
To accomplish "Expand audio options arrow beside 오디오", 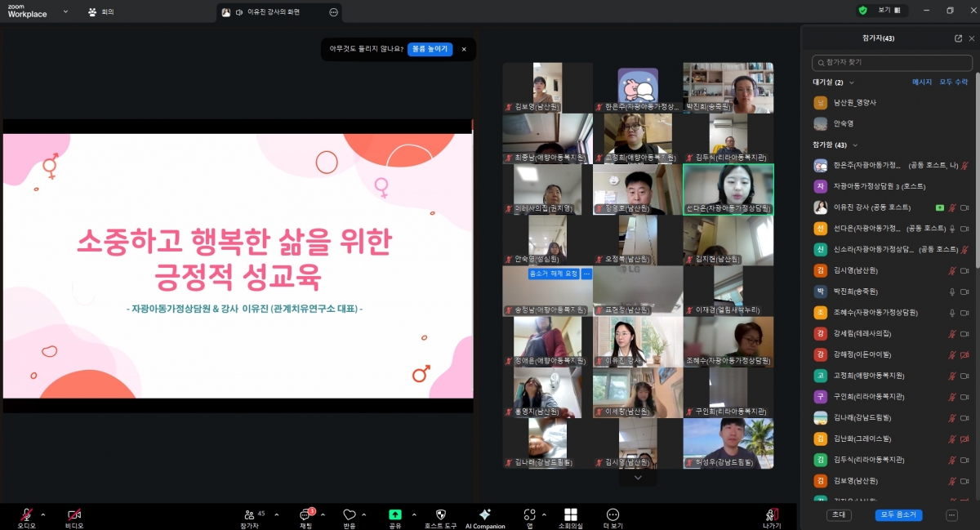I will click(43, 514).
